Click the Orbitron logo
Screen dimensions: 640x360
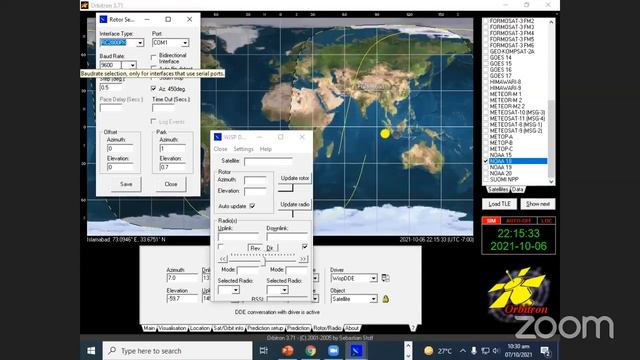519,292
